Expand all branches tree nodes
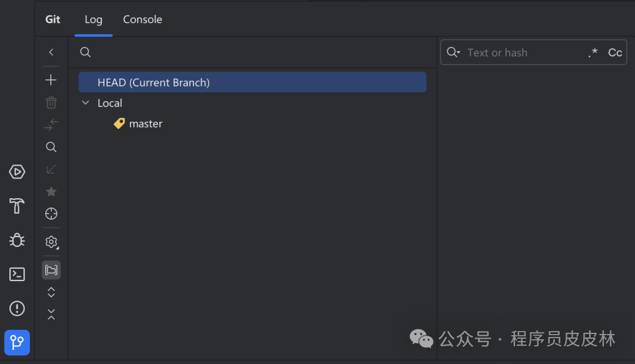Image resolution: width=635 pixels, height=364 pixels. coord(51,292)
